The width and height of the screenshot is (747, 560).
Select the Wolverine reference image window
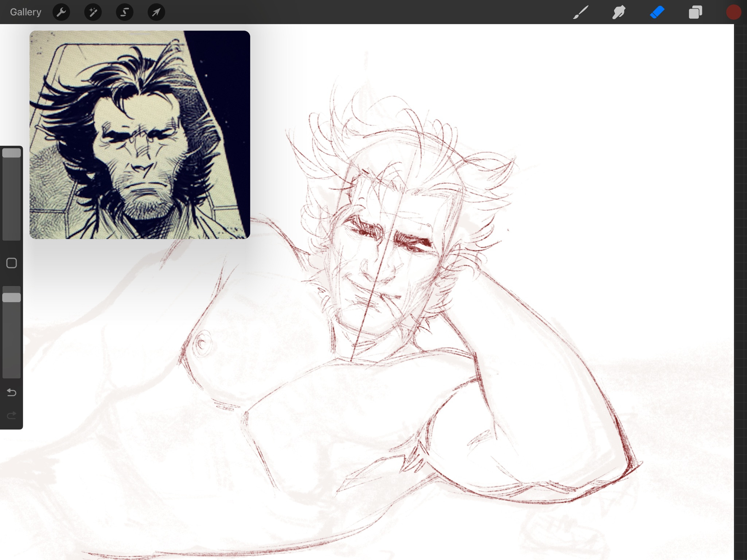coord(140,135)
